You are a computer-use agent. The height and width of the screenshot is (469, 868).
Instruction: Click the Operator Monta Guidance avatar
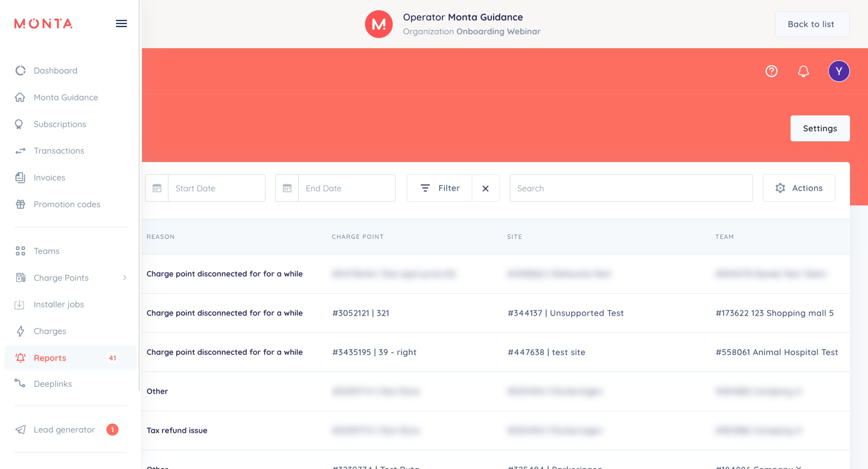point(378,24)
